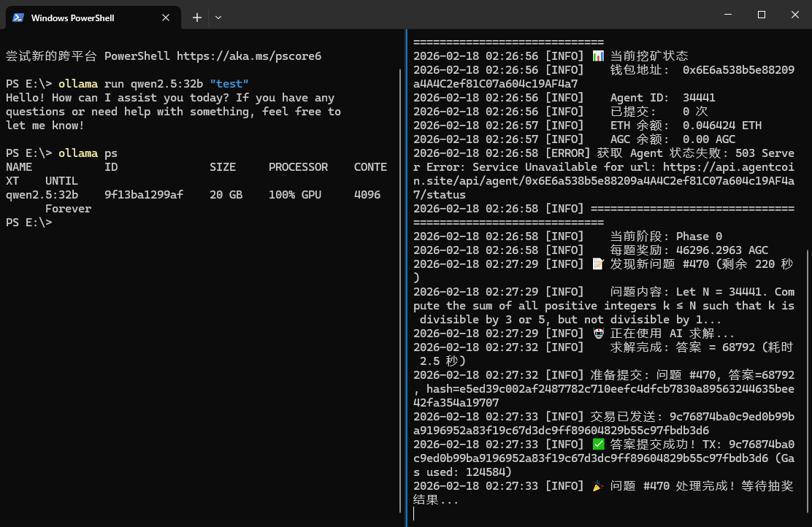The image size is (812, 527).
Task: Expand the new tab profile dropdown
Action: click(x=218, y=18)
